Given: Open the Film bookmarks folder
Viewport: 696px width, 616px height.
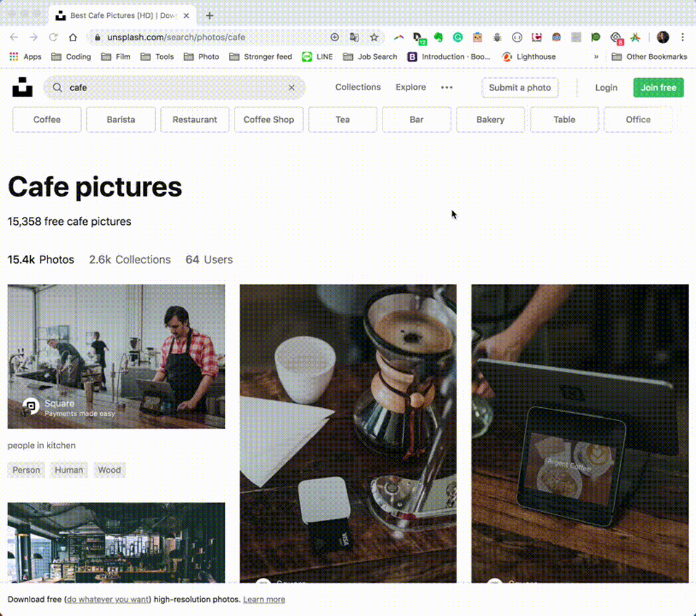Looking at the screenshot, I should (x=115, y=57).
